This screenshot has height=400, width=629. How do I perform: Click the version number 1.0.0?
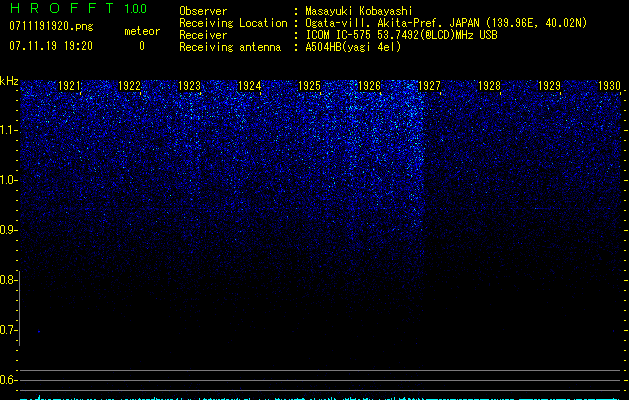(x=136, y=9)
